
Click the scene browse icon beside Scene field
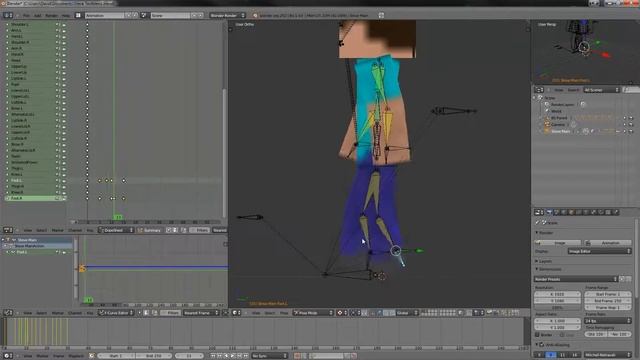coord(144,16)
